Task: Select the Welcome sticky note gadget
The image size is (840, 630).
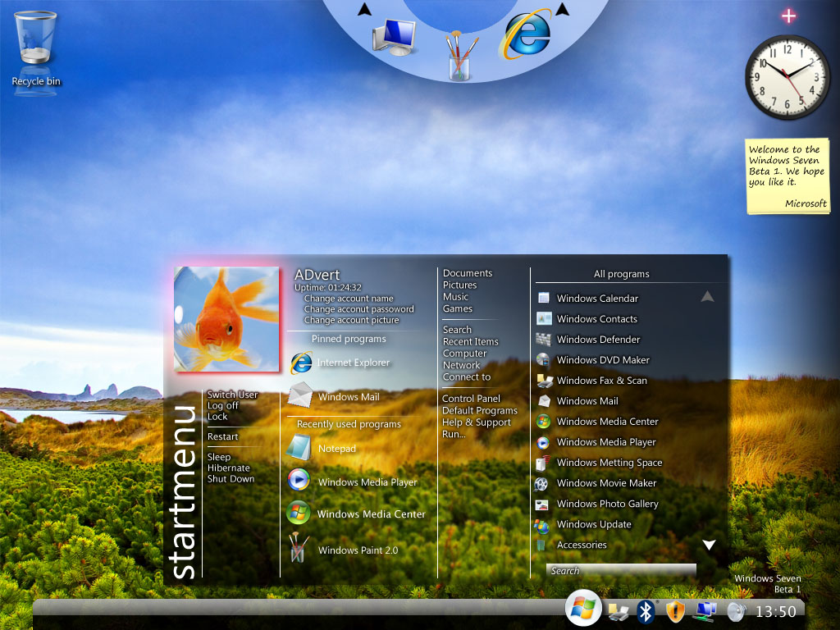Action: [787, 176]
